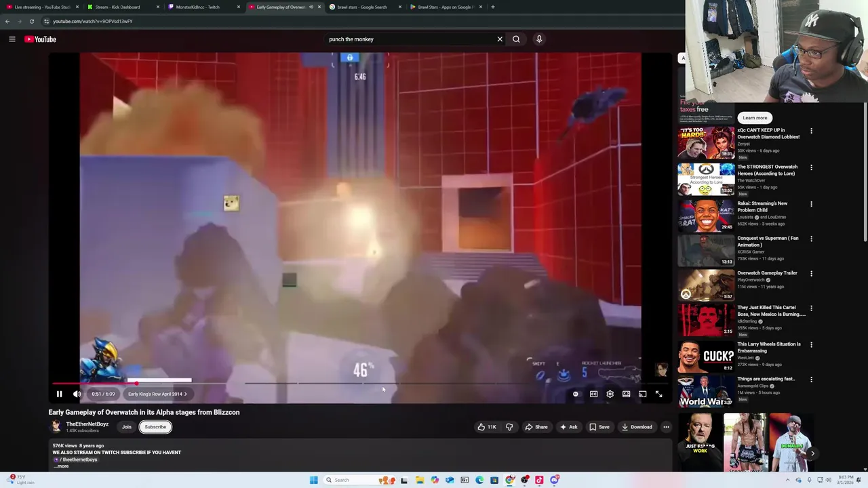Open options for Rakai Streaming's New video
868x488 pixels.
pyautogui.click(x=811, y=204)
